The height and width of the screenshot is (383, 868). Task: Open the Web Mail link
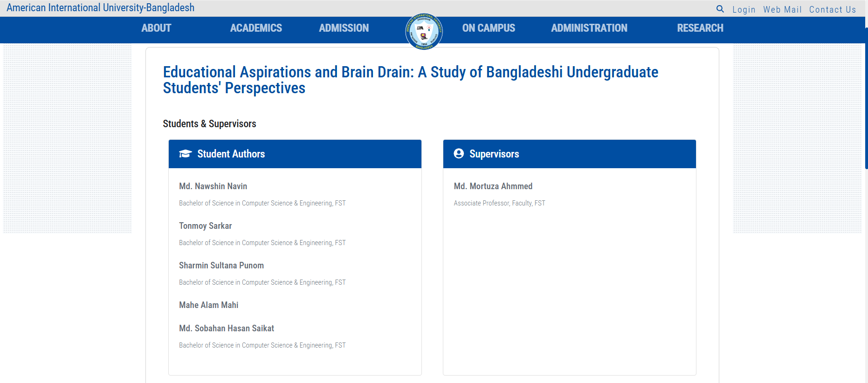pyautogui.click(x=782, y=9)
